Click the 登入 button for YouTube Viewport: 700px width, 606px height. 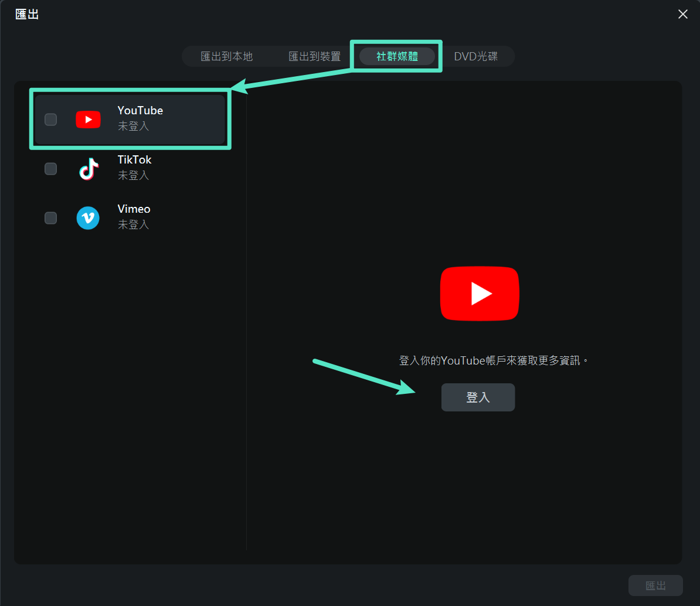click(x=478, y=397)
